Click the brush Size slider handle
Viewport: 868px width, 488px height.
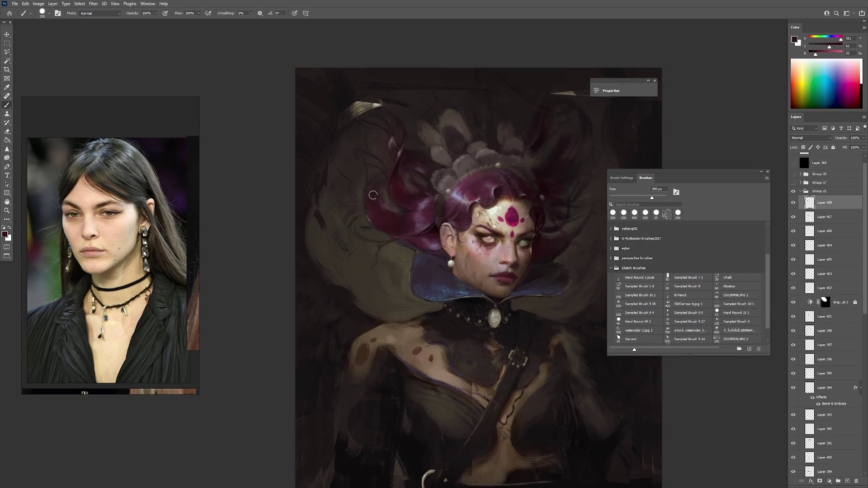(x=652, y=198)
